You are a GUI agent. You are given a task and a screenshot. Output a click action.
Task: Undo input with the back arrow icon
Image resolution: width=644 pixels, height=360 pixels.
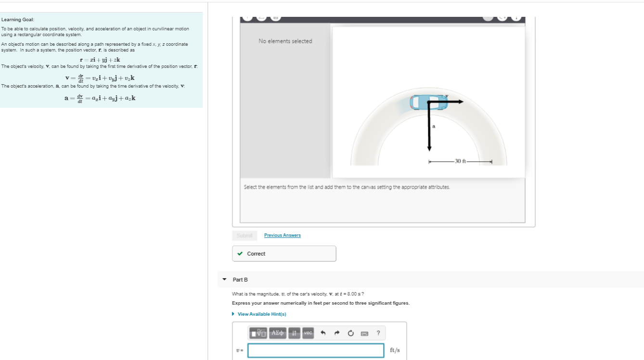coord(322,333)
